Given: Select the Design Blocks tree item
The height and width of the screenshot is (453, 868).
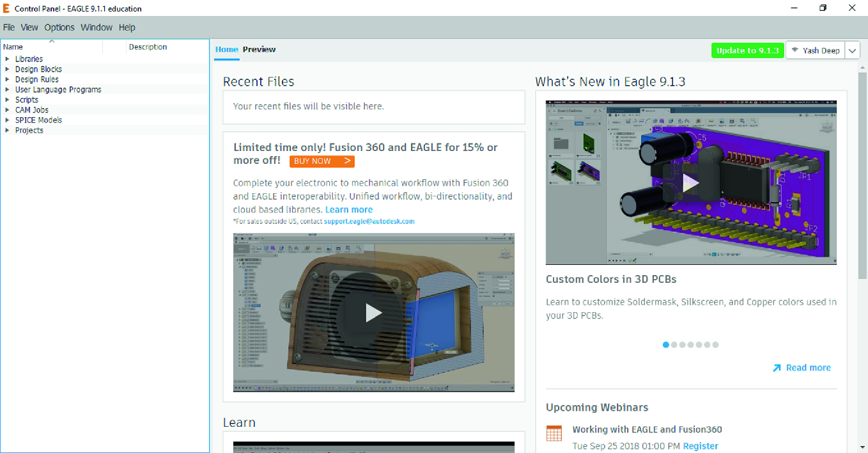Looking at the screenshot, I should [x=38, y=69].
